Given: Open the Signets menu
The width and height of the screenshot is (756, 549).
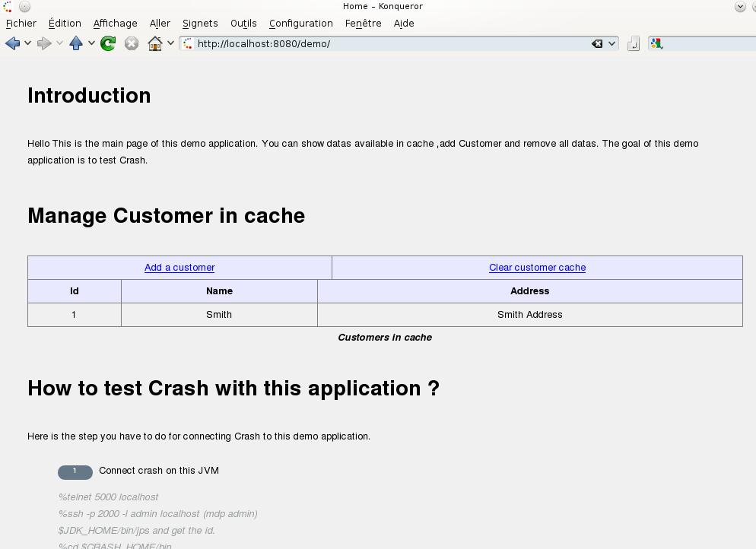Looking at the screenshot, I should click(200, 23).
